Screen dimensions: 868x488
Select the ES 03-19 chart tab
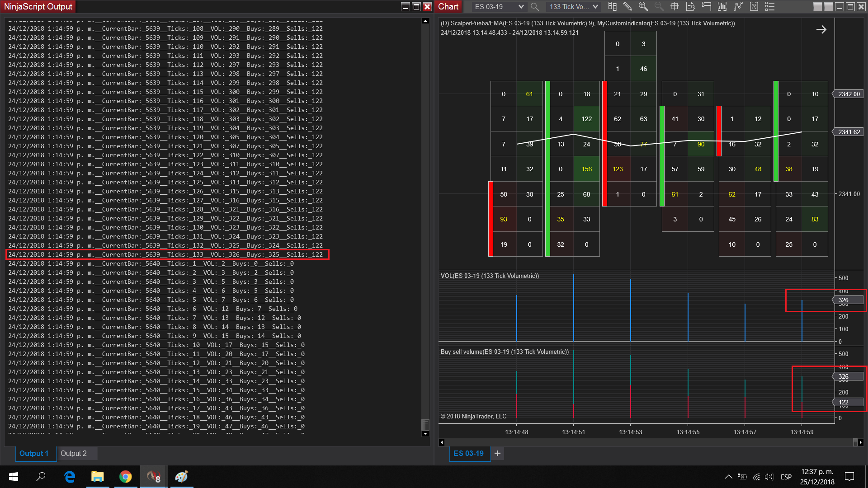click(x=468, y=453)
